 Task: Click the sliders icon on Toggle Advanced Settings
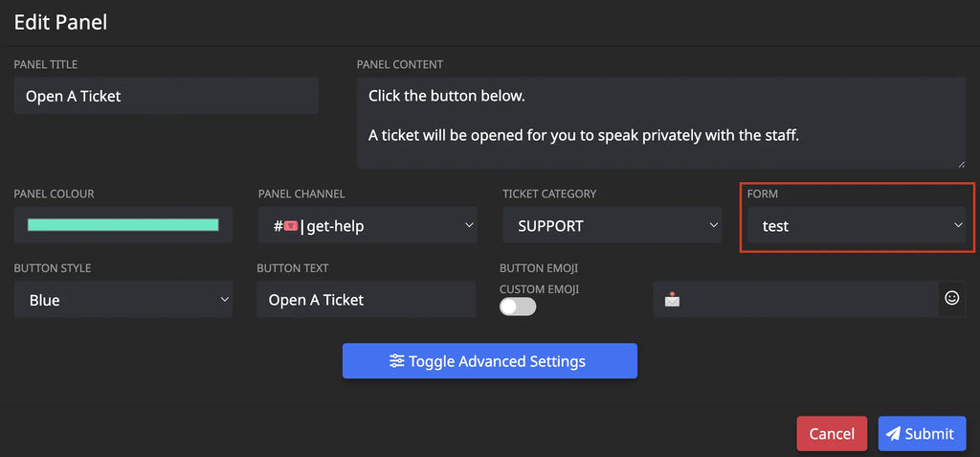coord(396,361)
